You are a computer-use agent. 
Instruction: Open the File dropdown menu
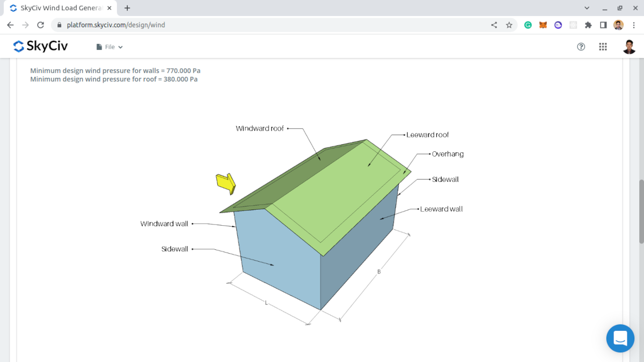(109, 47)
